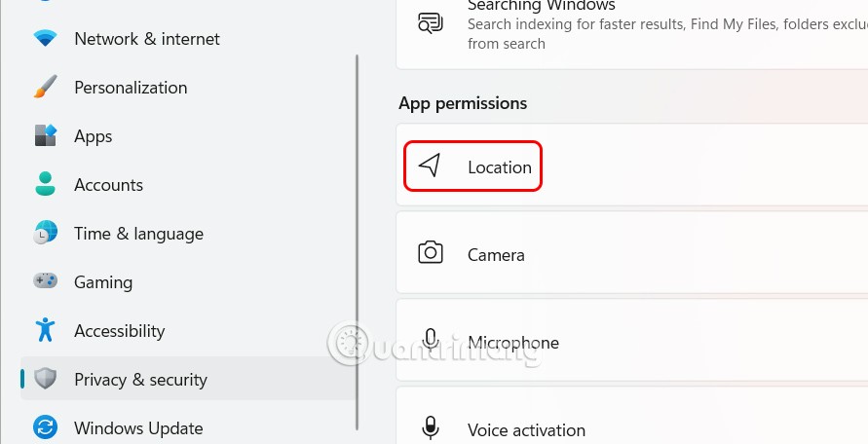Viewport: 868px width, 444px height.
Task: Click the Apps grid icon
Action: point(45,136)
